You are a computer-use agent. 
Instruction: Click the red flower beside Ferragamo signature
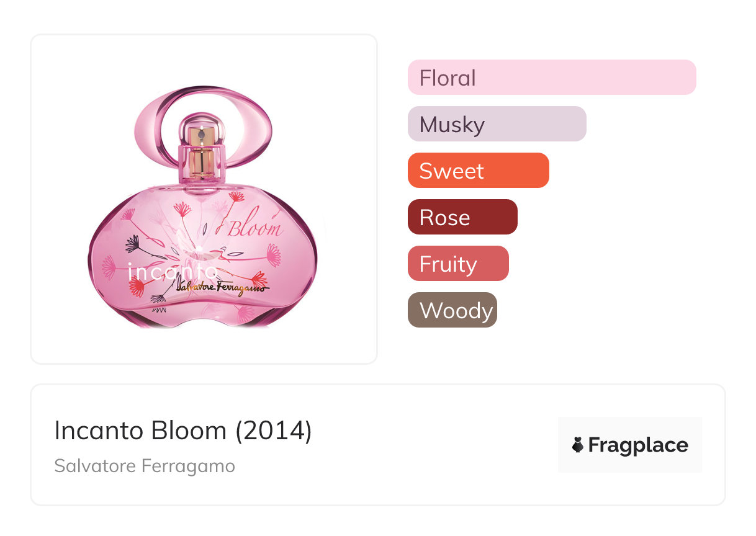[259, 280]
